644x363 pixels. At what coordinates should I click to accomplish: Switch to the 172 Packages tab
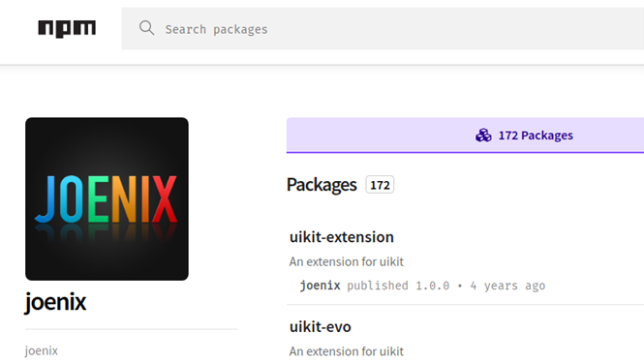[466, 136]
